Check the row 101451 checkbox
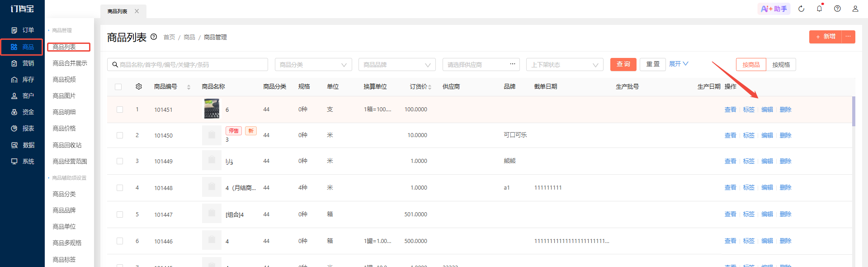Image resolution: width=868 pixels, height=267 pixels. 120,110
